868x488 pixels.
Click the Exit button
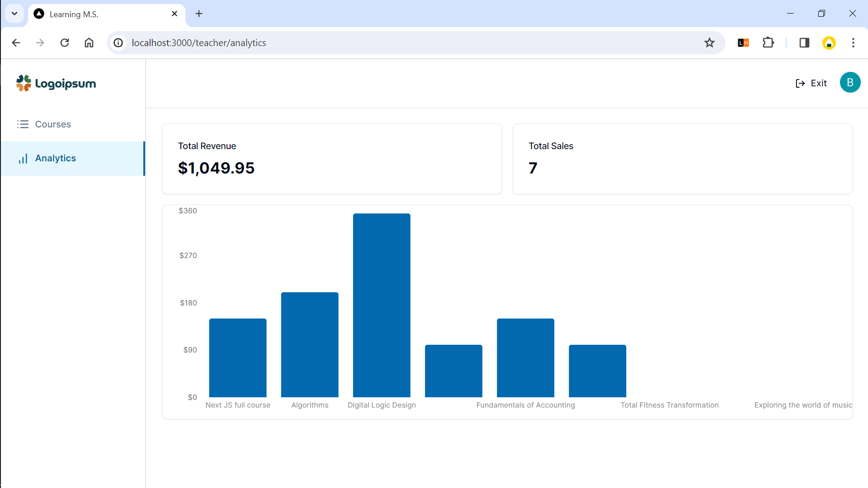click(811, 83)
